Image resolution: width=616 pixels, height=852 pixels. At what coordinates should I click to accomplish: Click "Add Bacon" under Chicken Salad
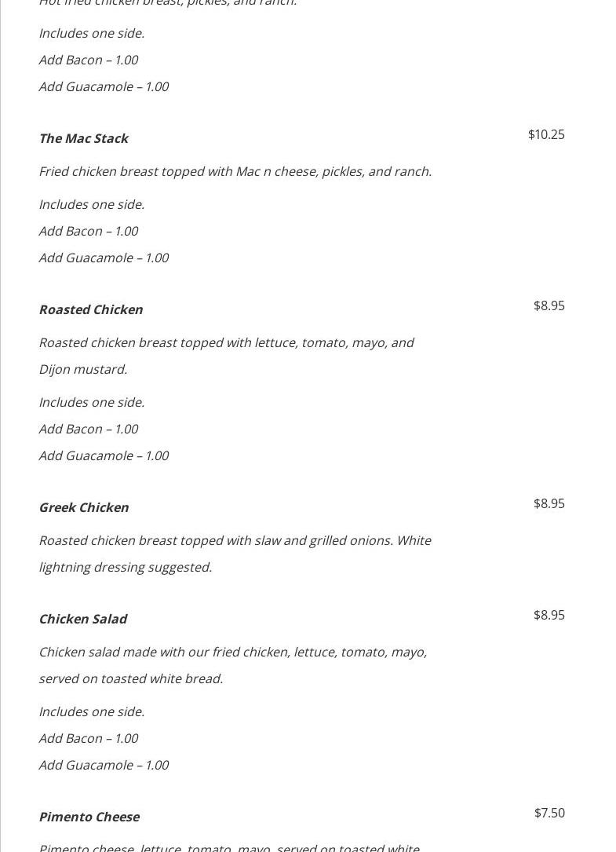click(88, 738)
